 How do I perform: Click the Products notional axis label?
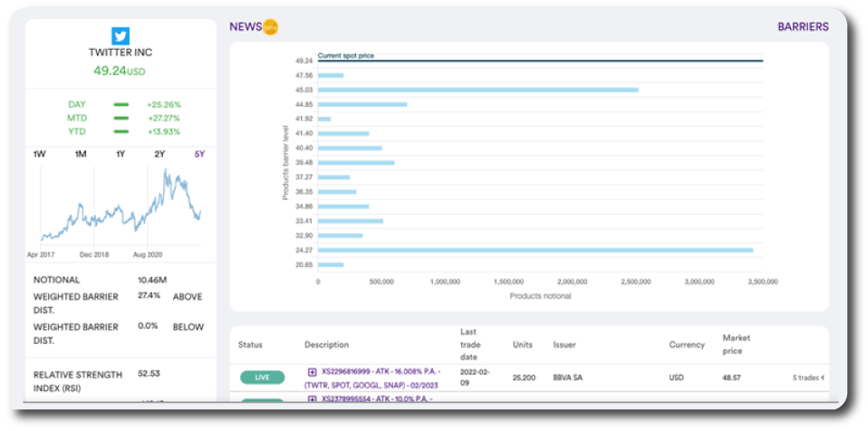(x=540, y=296)
